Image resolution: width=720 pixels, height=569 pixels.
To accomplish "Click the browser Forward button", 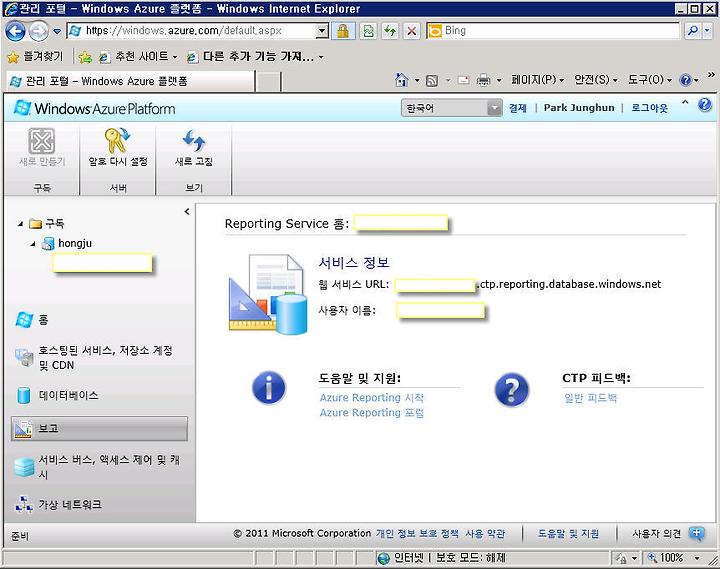I will [39, 31].
